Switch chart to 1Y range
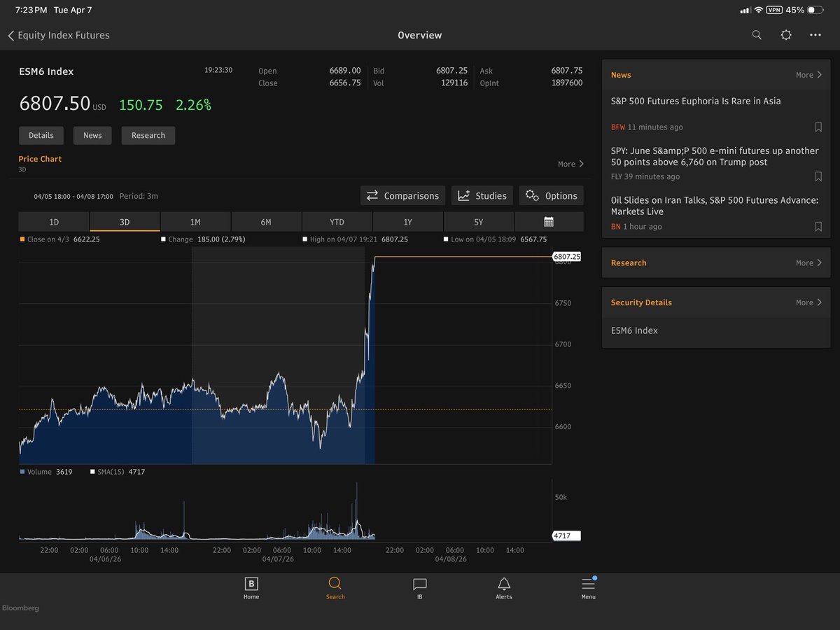This screenshot has height=630, width=840. coord(407,222)
